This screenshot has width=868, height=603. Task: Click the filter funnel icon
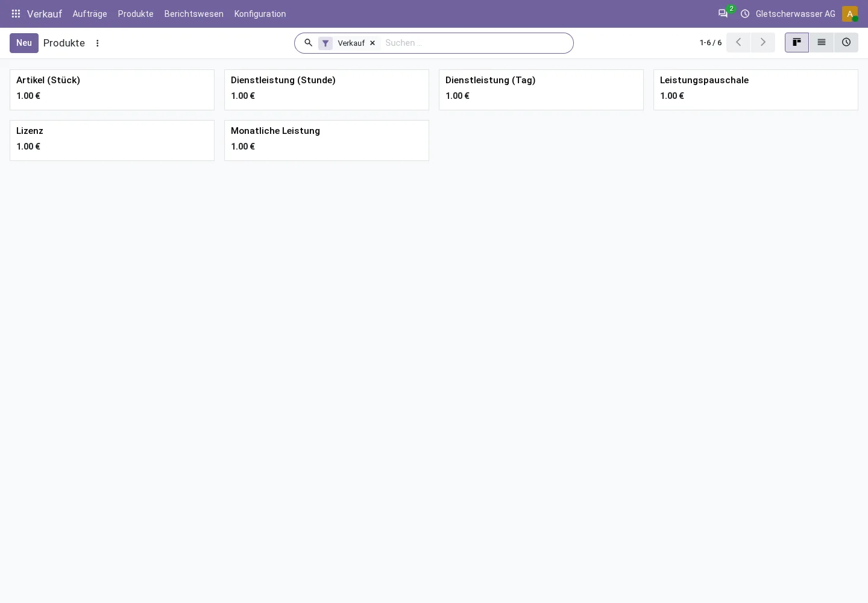[325, 43]
